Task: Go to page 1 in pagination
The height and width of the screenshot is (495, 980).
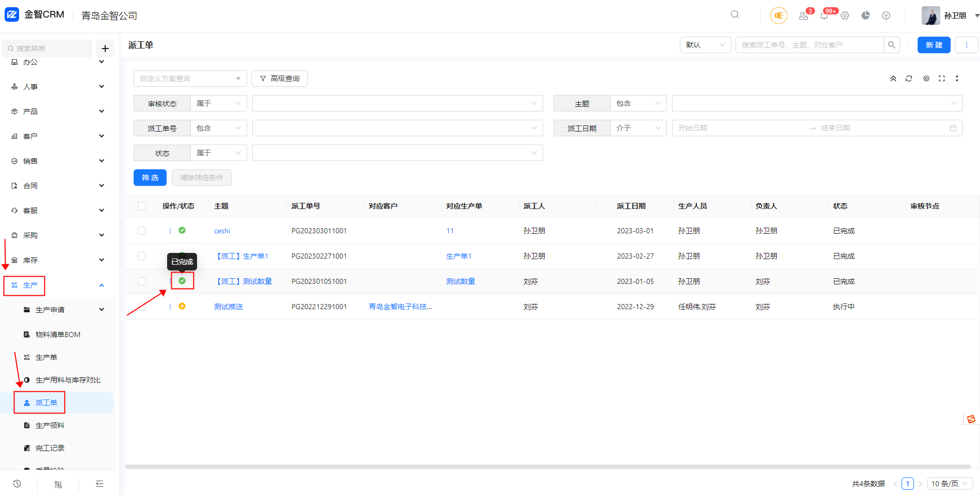Action: [908, 484]
